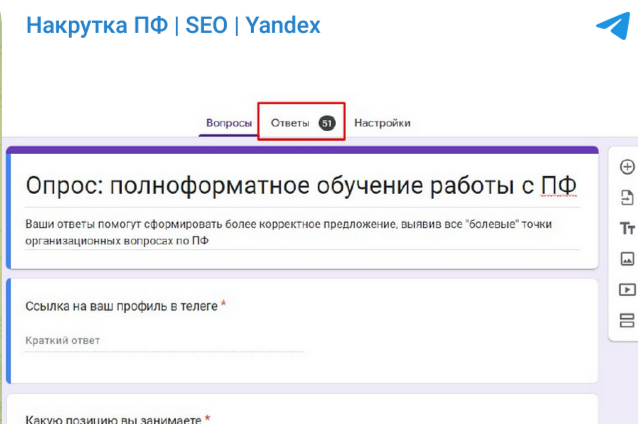
Task: Switch to the Вопросы tab
Action: pos(229,123)
